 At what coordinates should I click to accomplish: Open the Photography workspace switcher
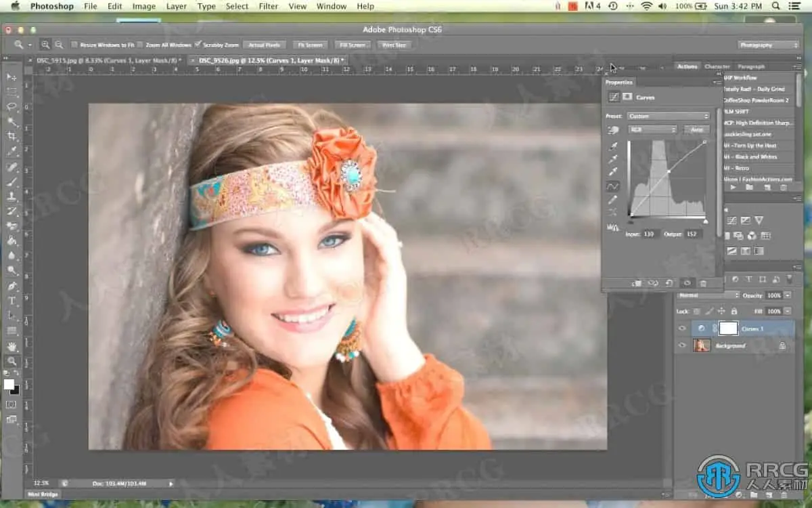768,45
